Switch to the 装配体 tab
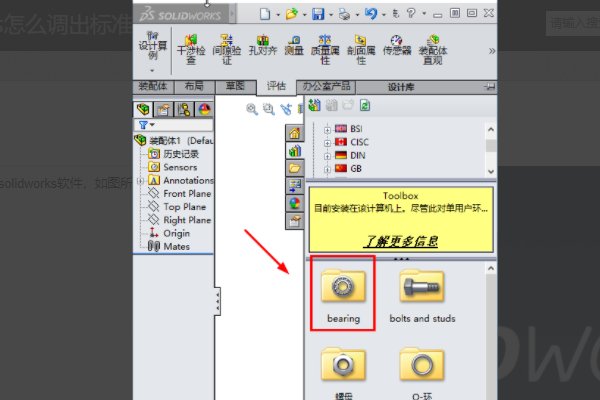 coord(153,86)
